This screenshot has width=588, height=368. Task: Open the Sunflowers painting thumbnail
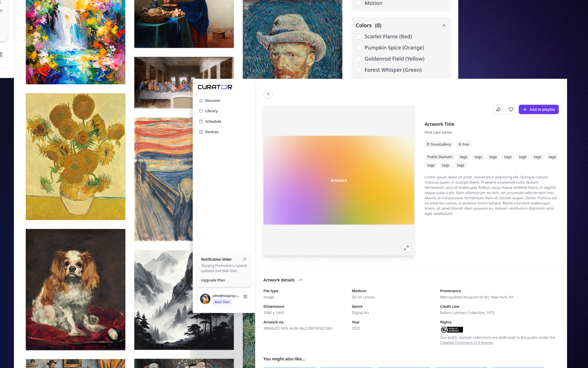coord(75,156)
